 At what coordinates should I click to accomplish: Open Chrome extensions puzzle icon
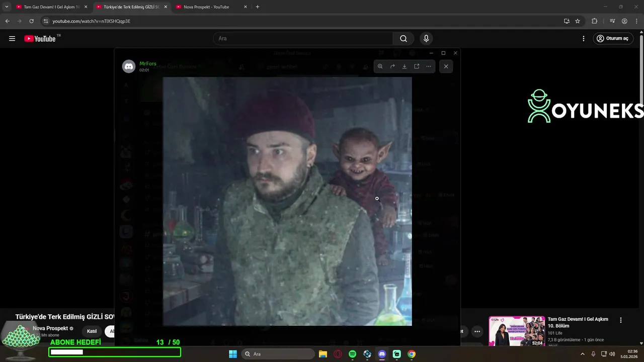594,21
